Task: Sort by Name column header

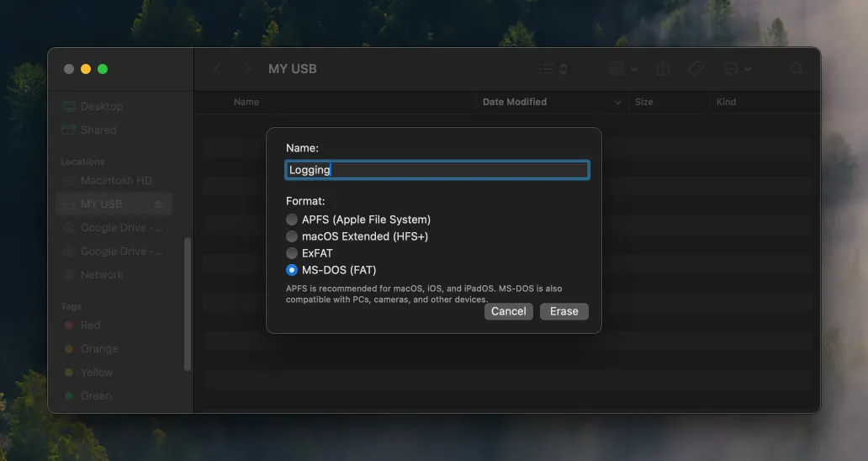Action: 246,102
